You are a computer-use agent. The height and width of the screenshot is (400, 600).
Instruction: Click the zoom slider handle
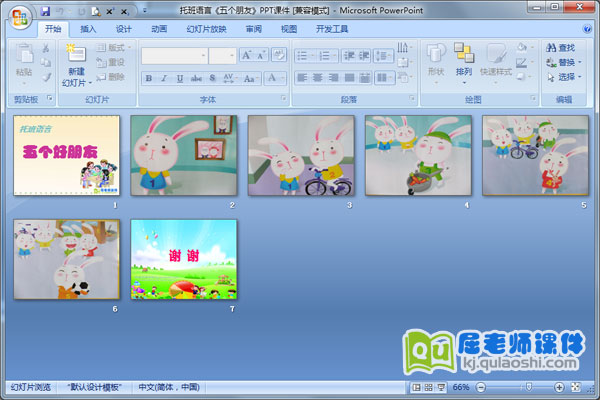coord(528,387)
